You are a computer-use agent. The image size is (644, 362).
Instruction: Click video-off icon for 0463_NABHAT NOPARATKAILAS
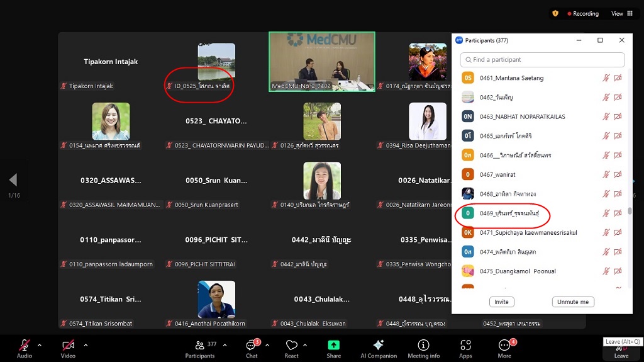click(x=618, y=116)
